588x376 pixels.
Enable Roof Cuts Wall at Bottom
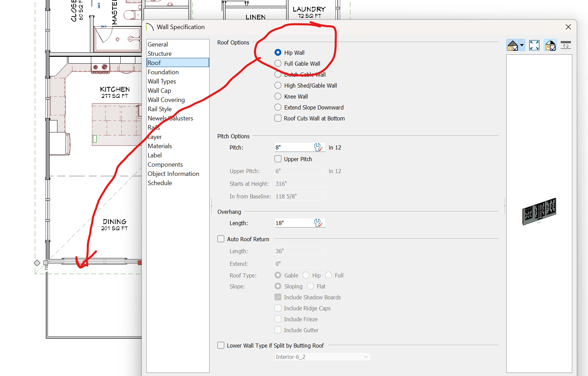[278, 118]
